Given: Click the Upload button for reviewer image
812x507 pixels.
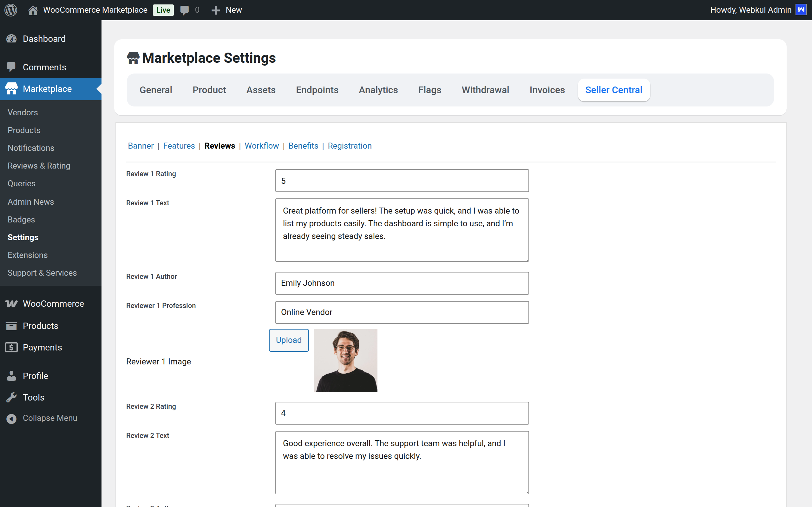Looking at the screenshot, I should pyautogui.click(x=289, y=340).
